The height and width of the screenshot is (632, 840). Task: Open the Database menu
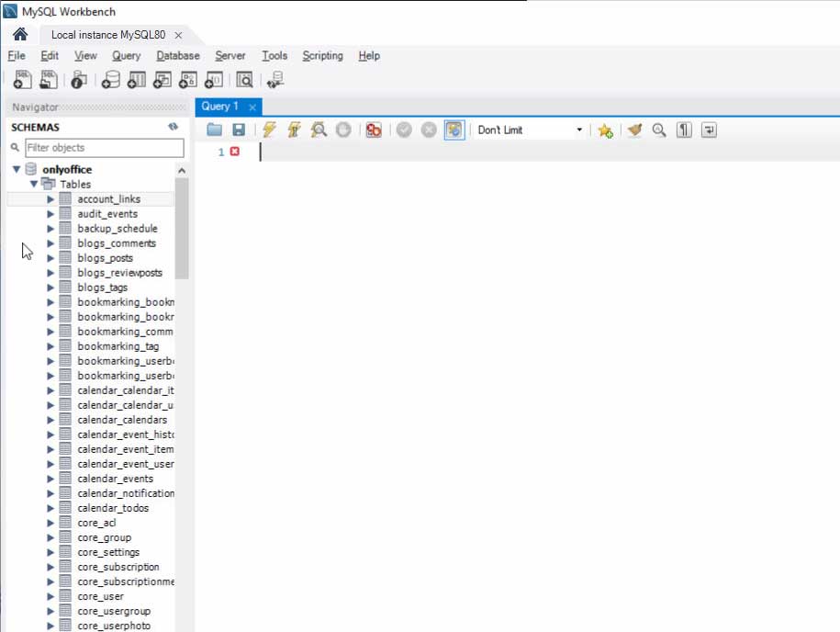[177, 56]
